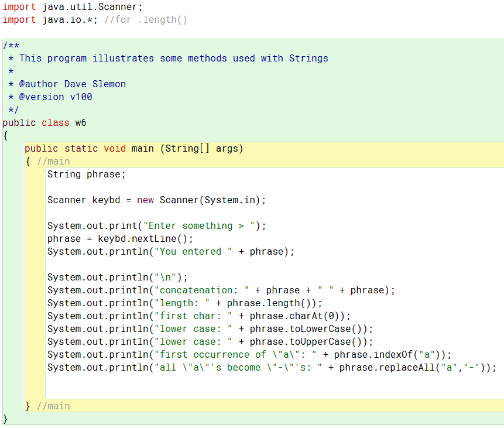The width and height of the screenshot is (504, 428).
Task: Click the concatenation println line
Action: pos(221,290)
